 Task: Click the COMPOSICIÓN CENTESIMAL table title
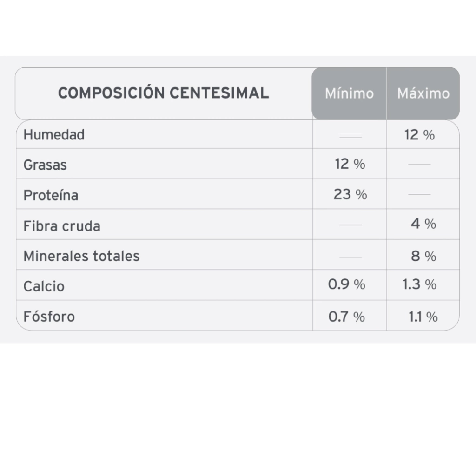tap(163, 93)
